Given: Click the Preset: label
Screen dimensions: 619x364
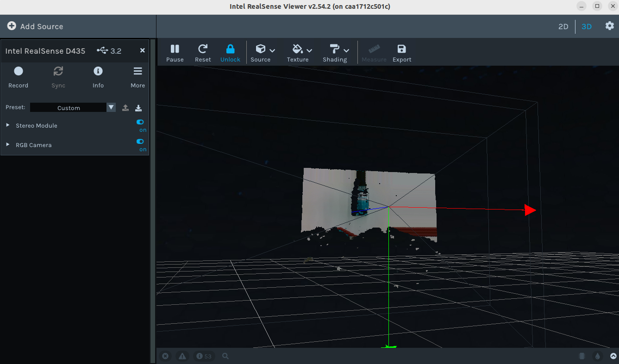Looking at the screenshot, I should tap(15, 107).
